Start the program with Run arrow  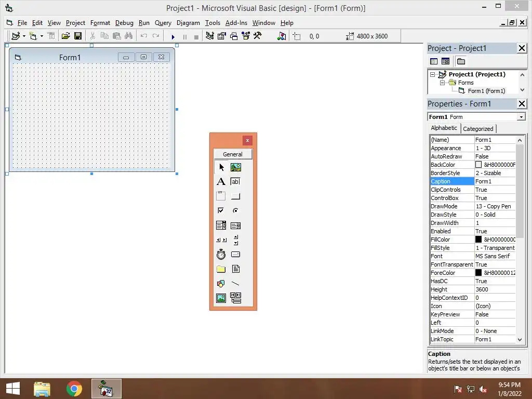pos(173,36)
